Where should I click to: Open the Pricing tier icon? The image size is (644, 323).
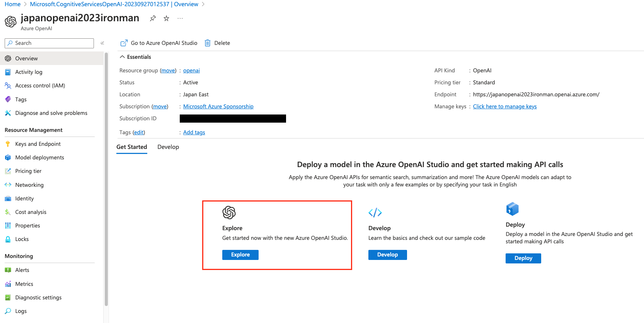(8, 171)
